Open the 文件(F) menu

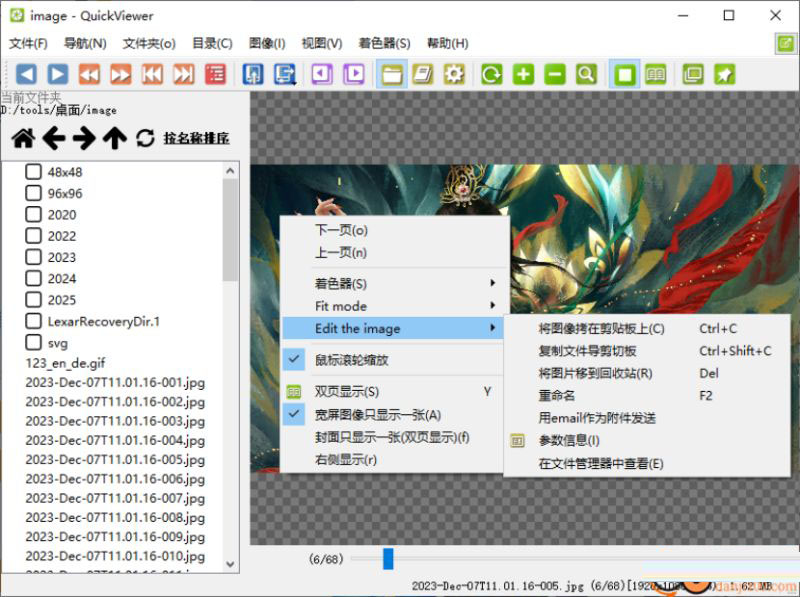pyautogui.click(x=28, y=43)
